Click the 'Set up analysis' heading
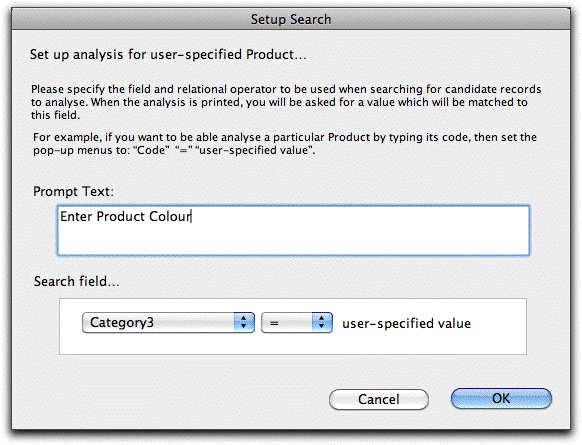The image size is (582, 445). [168, 55]
